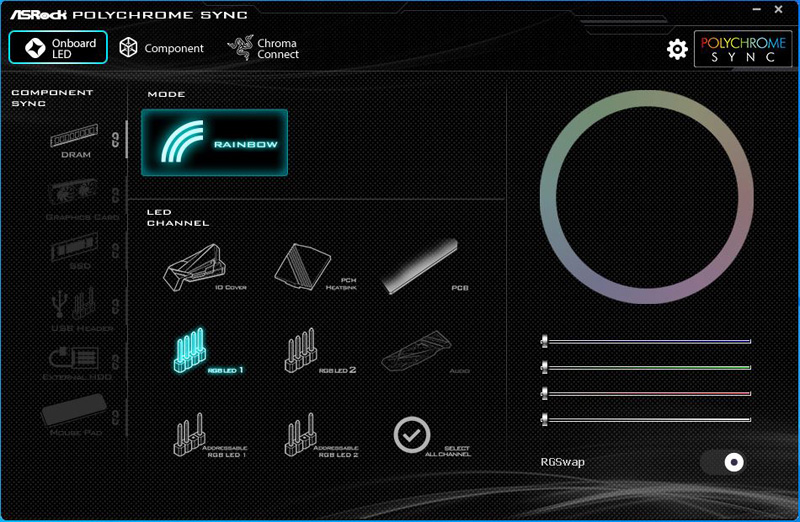This screenshot has width=800, height=522.
Task: Select the Audio LED channel
Action: pos(425,351)
